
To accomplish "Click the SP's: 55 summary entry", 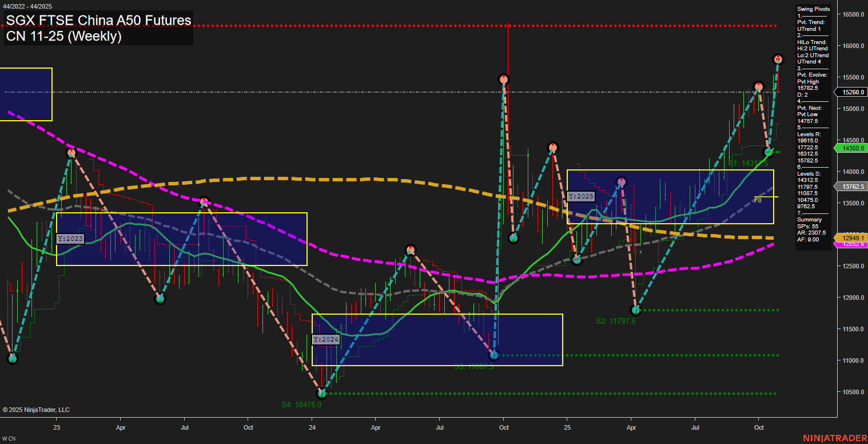I will pos(807,226).
